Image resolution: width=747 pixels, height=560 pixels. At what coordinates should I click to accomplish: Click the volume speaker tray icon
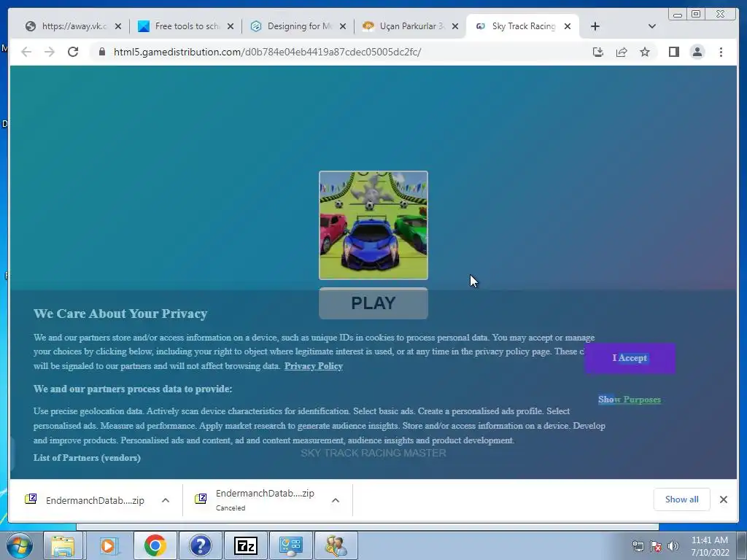click(x=673, y=546)
